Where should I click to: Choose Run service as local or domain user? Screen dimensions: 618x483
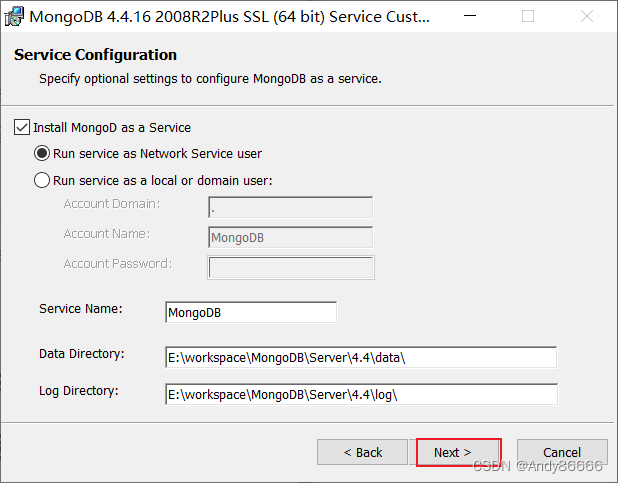42,181
